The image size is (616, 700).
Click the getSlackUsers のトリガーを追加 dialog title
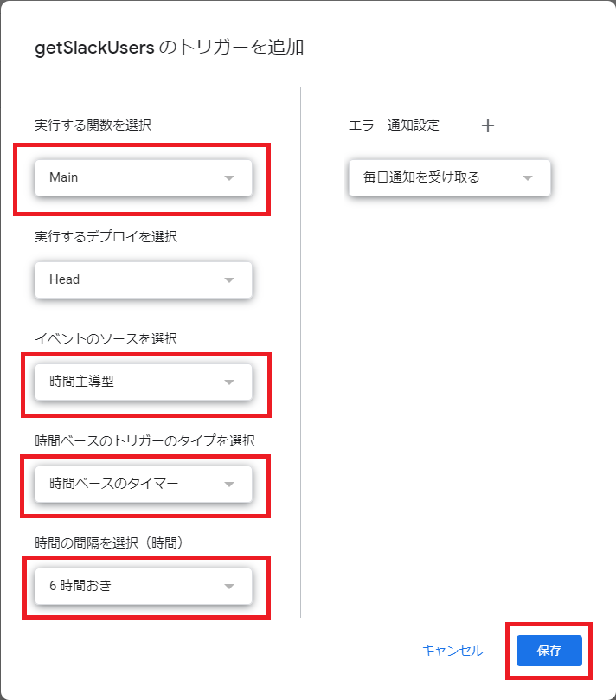(170, 48)
